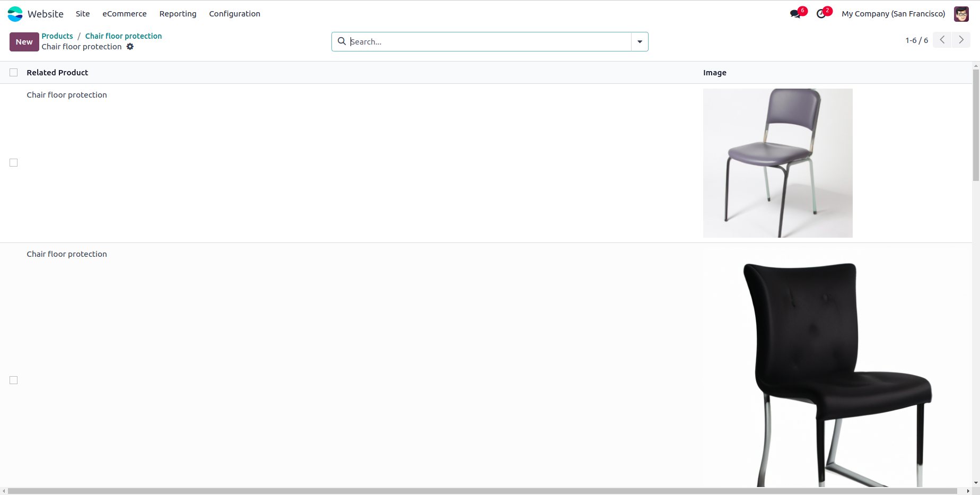Open the activities clock icon with badge
980x495 pixels.
coord(823,13)
